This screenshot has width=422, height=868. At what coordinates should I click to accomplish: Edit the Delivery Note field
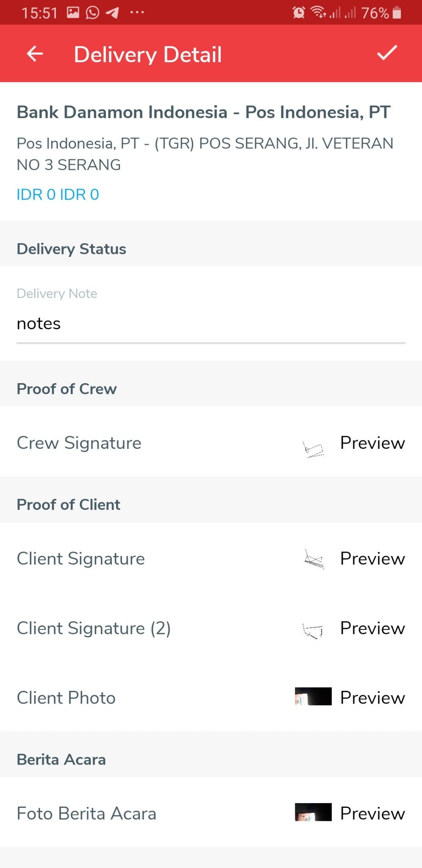coord(211,324)
